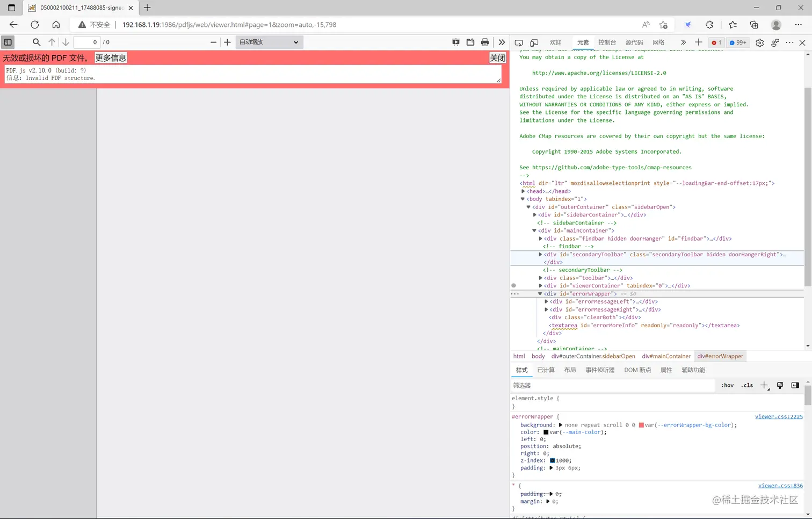Expand the errorMessageRight div node
Viewport: 812px width, 519px height.
[x=546, y=309]
